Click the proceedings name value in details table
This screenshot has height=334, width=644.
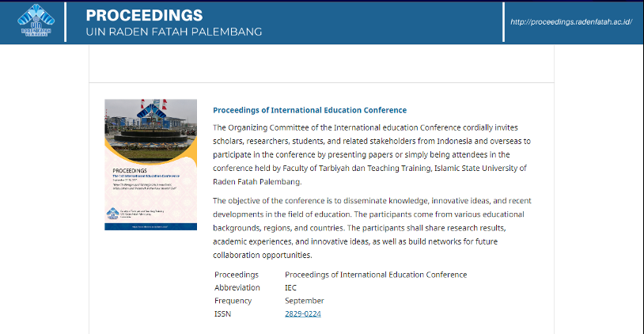pos(376,275)
